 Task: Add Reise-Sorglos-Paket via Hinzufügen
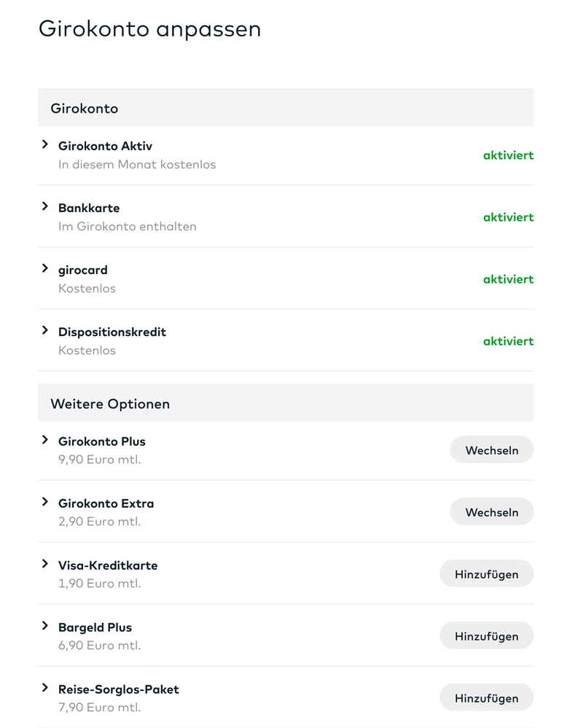(x=486, y=698)
